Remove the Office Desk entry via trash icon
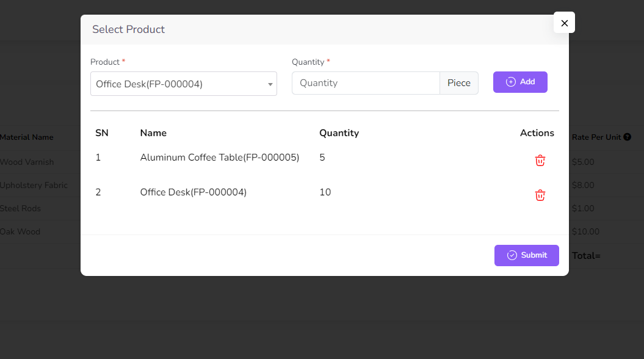Image resolution: width=644 pixels, height=359 pixels. point(540,195)
